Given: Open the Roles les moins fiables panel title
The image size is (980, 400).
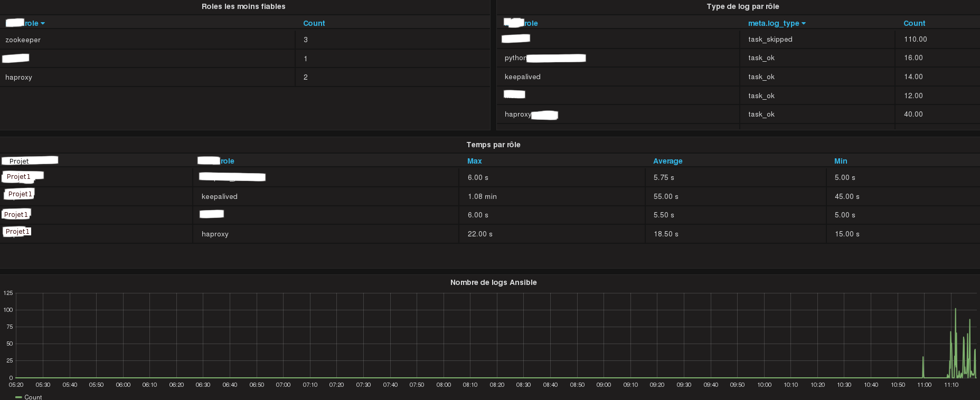Looking at the screenshot, I should (243, 6).
